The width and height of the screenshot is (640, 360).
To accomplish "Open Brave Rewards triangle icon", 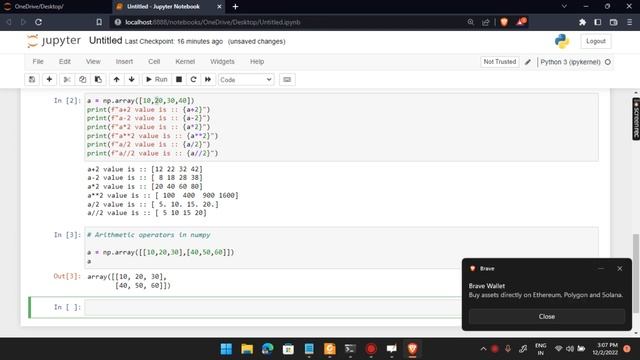I will tap(521, 22).
